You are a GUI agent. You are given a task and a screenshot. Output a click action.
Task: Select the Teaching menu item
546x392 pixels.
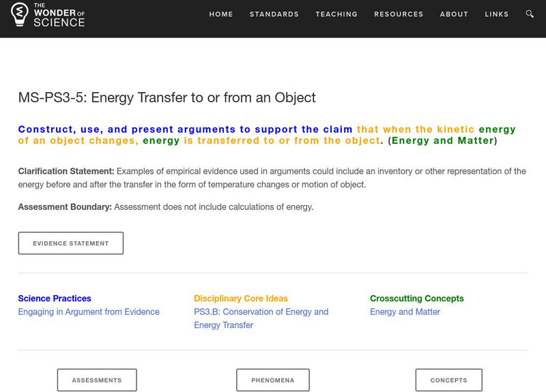336,14
